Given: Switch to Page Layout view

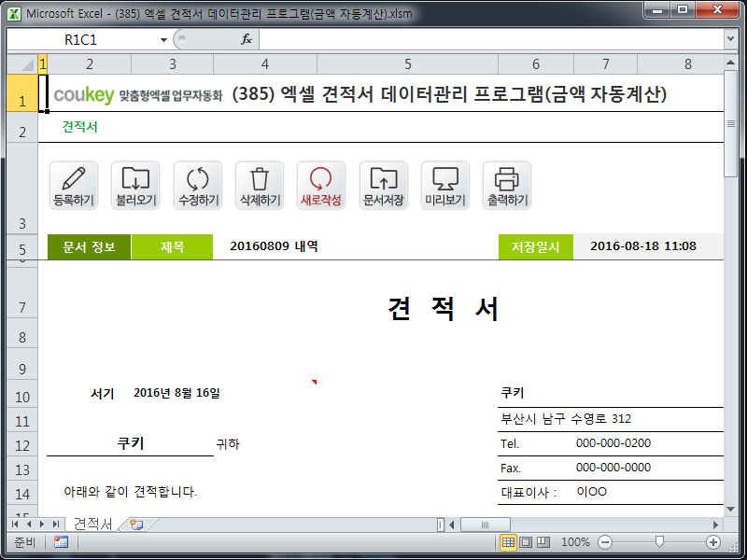Looking at the screenshot, I should click(x=526, y=542).
